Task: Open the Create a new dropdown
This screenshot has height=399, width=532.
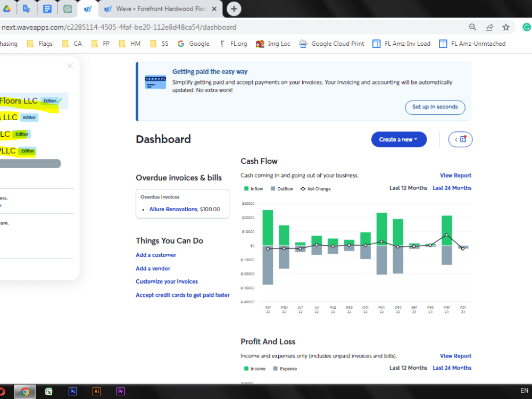Action: point(398,139)
